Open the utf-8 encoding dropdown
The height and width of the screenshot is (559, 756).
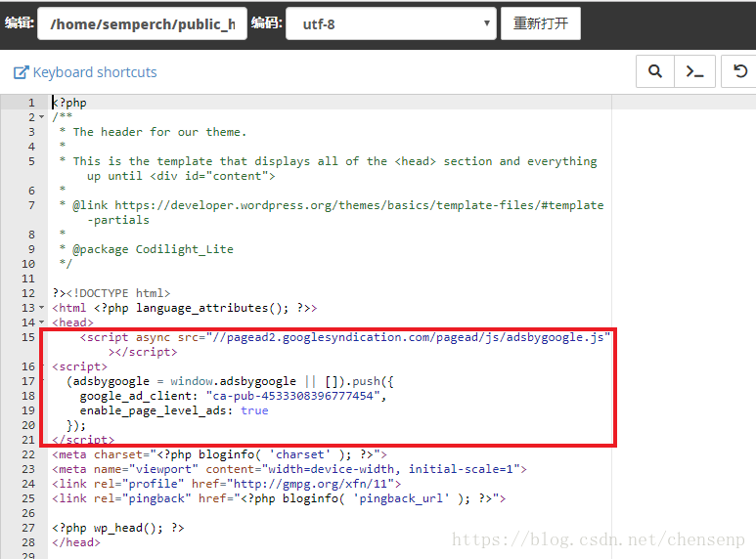tap(391, 23)
